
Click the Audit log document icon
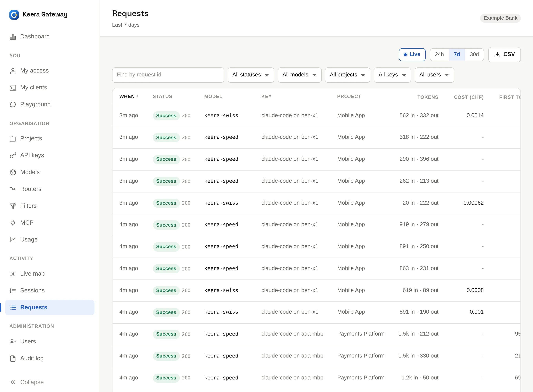click(13, 358)
